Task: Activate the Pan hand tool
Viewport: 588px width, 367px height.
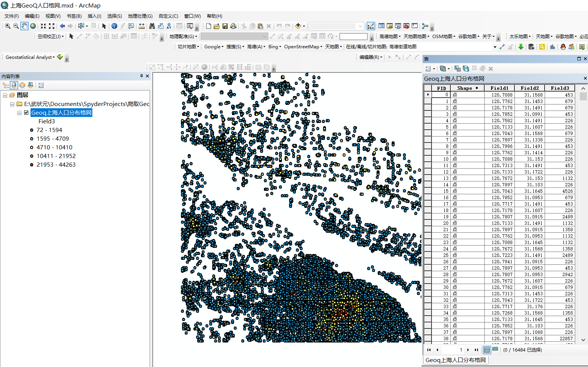Action: point(24,26)
